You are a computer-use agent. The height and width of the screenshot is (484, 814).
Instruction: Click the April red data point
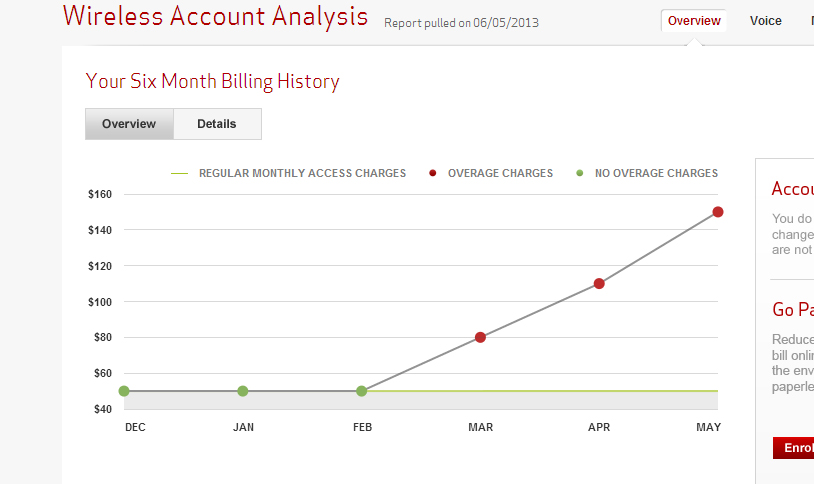(599, 283)
